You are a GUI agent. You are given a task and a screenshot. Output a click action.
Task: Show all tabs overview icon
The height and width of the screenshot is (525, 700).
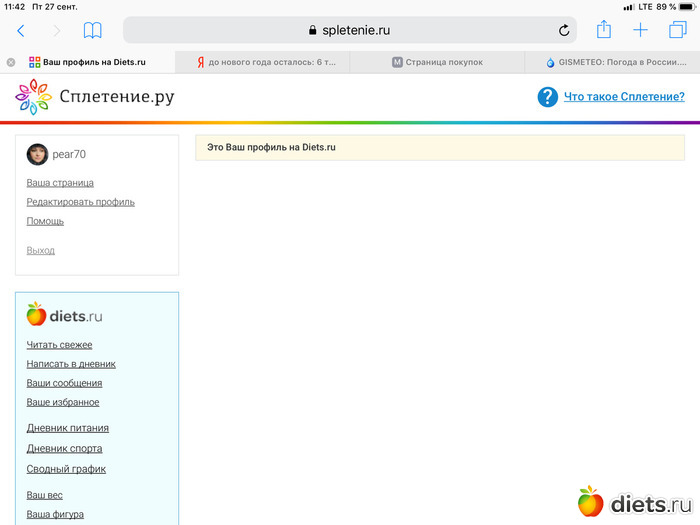[x=677, y=30]
